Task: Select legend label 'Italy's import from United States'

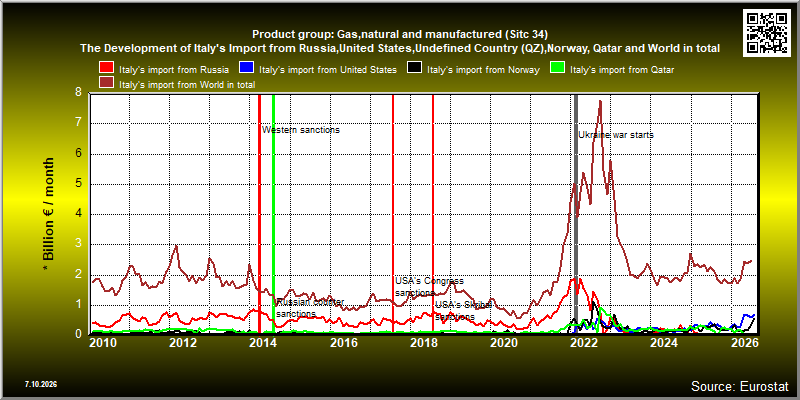Action: pyautogui.click(x=328, y=70)
